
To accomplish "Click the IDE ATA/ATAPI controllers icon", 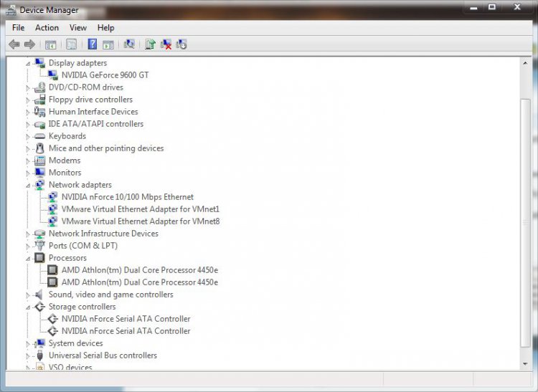I will click(x=39, y=125).
